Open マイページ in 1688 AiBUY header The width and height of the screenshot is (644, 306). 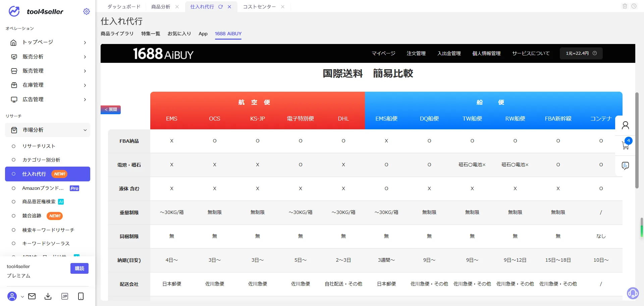383,53
